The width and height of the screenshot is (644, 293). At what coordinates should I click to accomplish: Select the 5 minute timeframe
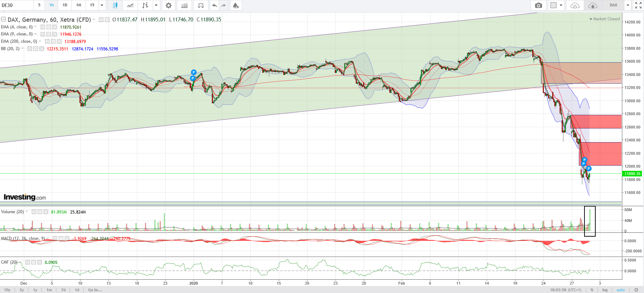pos(39,5)
